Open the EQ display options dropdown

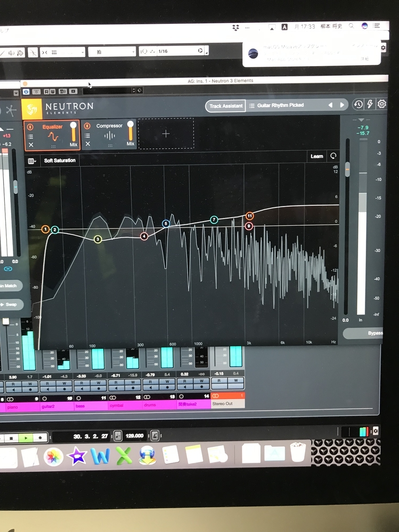32,161
